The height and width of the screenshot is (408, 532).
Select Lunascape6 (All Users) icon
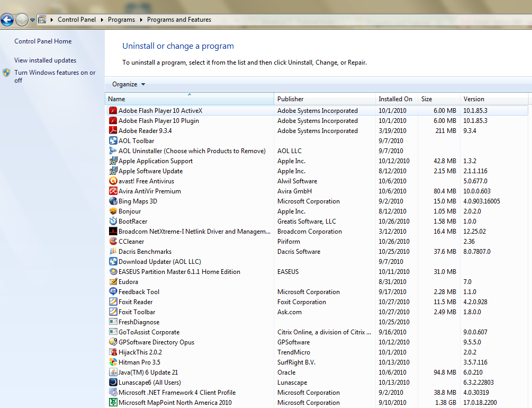click(113, 382)
